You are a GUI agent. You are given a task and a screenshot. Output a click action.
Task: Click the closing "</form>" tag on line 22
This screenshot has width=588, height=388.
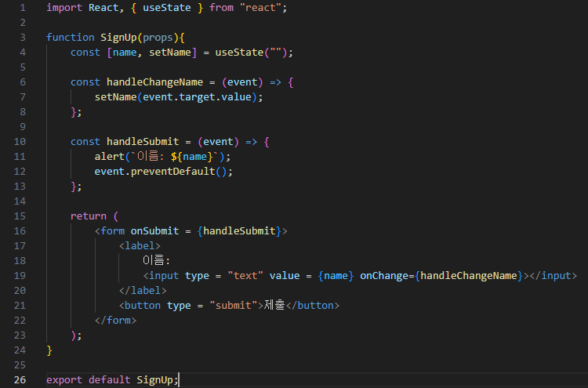pos(115,321)
